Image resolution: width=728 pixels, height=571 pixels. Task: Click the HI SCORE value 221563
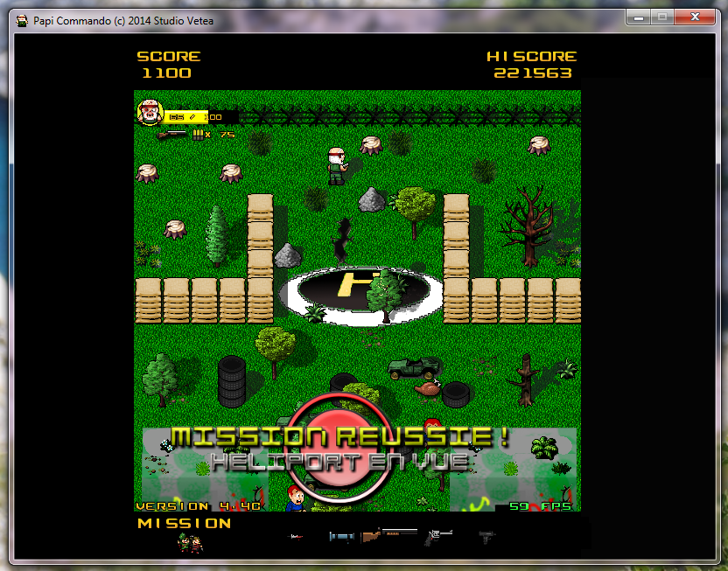(532, 73)
